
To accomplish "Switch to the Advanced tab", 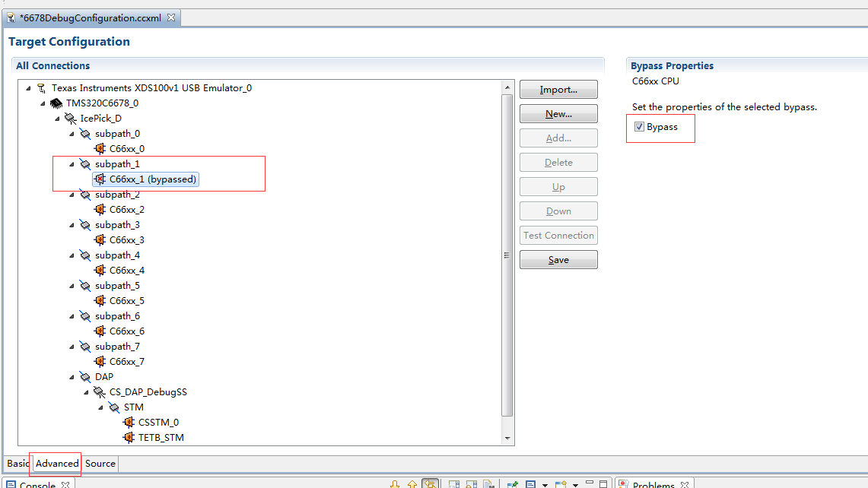I will (57, 464).
